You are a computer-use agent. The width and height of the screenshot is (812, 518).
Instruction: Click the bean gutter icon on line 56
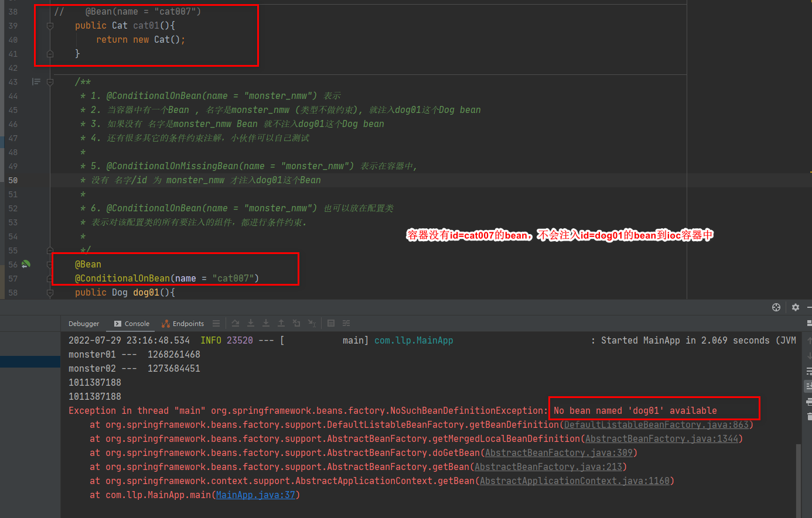[26, 265]
